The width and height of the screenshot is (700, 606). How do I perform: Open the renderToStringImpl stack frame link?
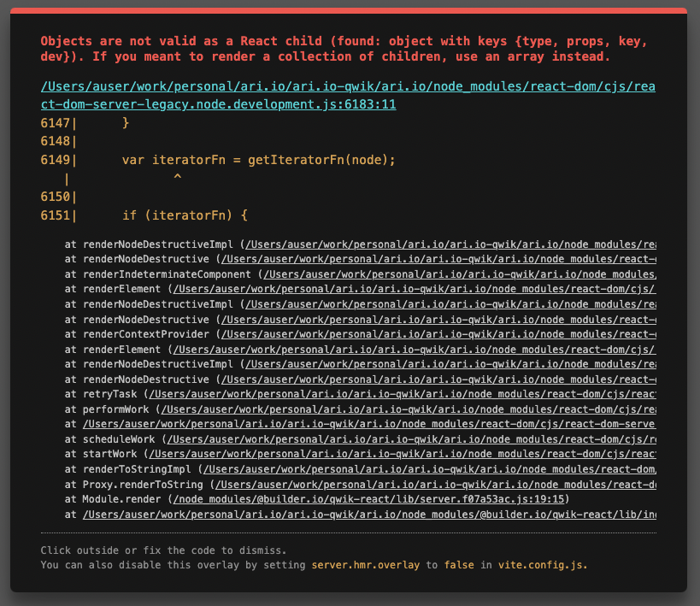click(x=429, y=469)
